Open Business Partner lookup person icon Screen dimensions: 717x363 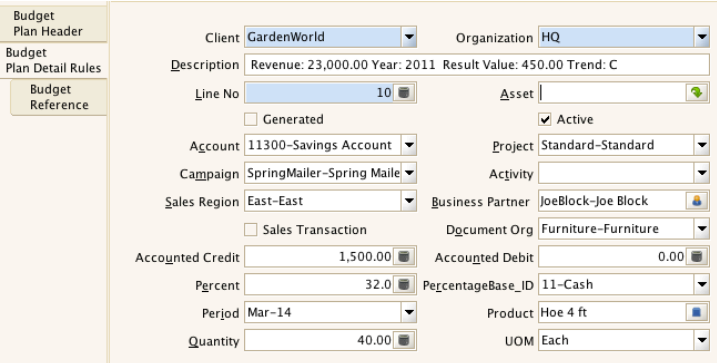click(697, 201)
